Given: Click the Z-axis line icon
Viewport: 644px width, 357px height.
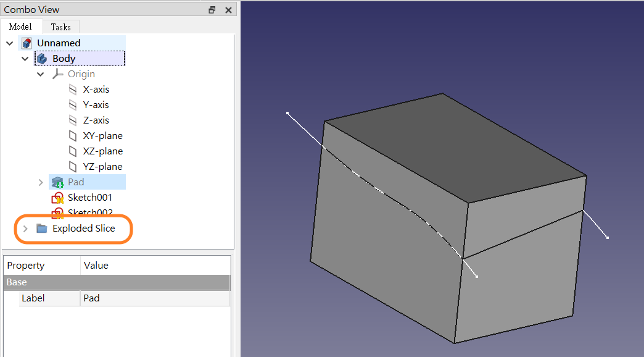Looking at the screenshot, I should pyautogui.click(x=73, y=120).
